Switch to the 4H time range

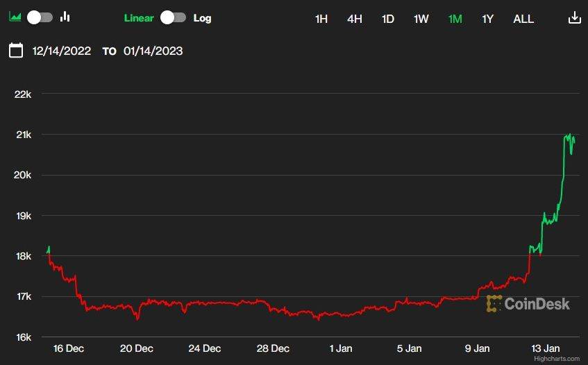tap(355, 19)
